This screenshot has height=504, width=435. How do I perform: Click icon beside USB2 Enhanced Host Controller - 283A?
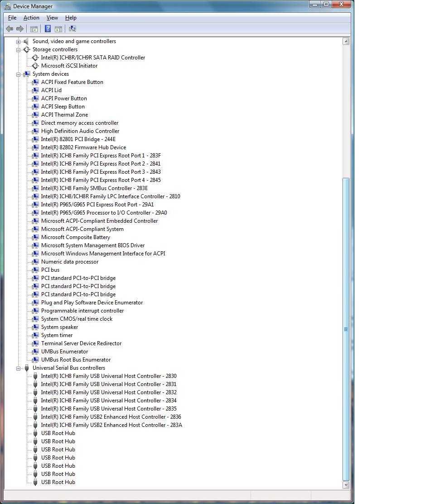click(x=35, y=425)
